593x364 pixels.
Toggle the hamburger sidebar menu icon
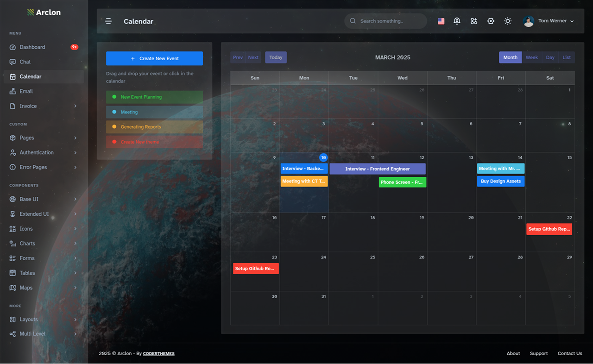pyautogui.click(x=108, y=21)
